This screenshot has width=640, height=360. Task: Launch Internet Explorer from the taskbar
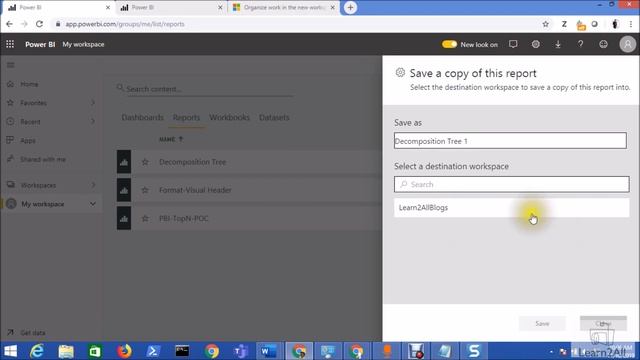click(37, 351)
